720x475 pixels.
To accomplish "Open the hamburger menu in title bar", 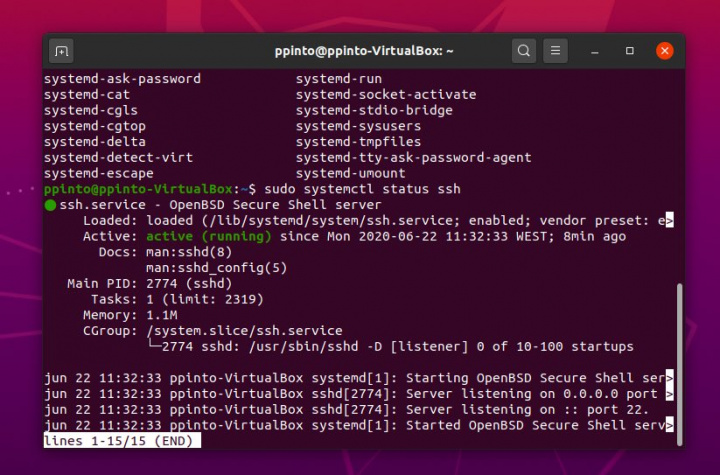I will point(557,50).
